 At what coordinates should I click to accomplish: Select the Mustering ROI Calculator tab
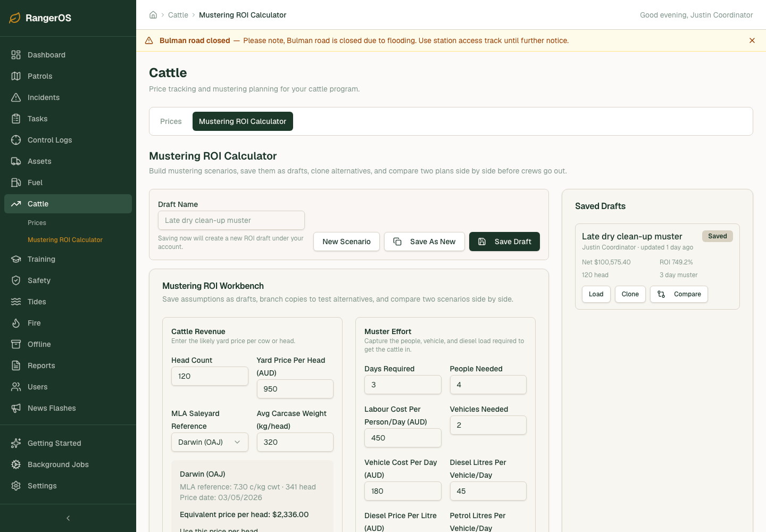[x=243, y=121]
